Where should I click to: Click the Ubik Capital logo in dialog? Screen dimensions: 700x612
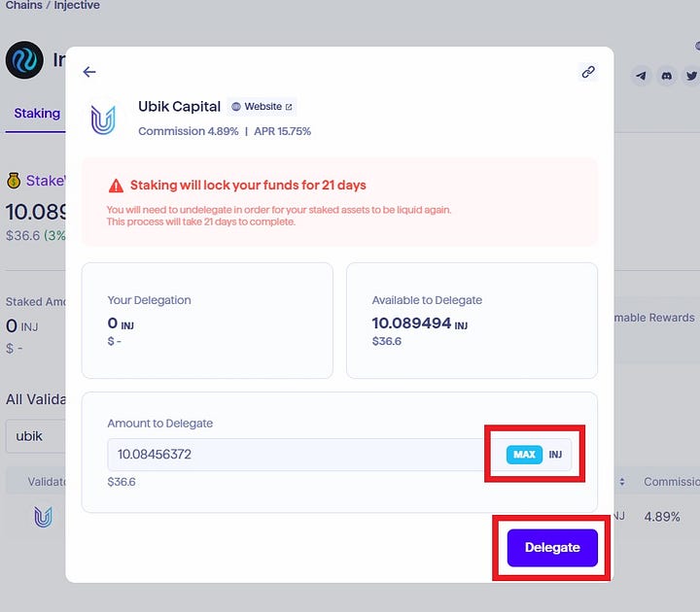click(x=102, y=119)
